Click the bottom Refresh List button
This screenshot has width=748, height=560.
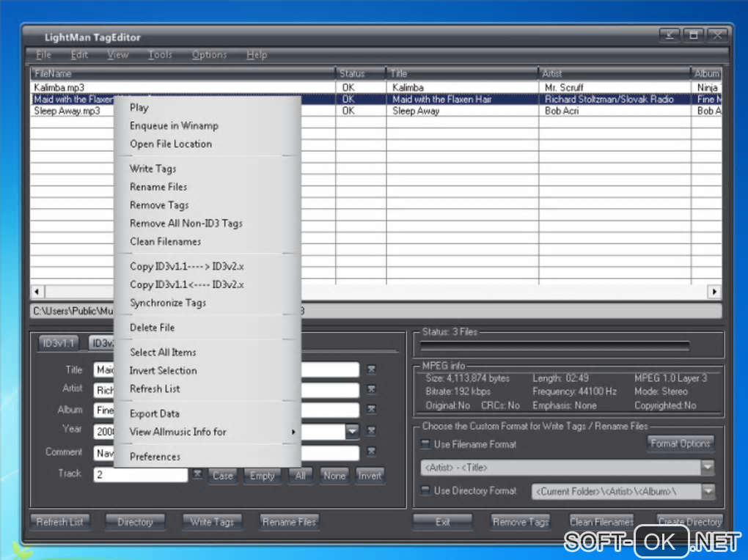pos(59,522)
